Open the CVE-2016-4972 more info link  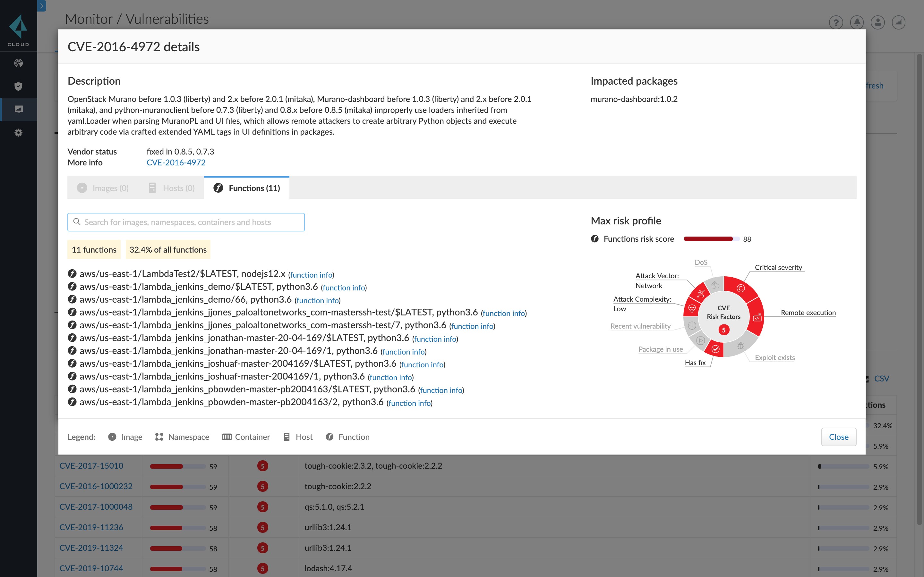point(175,163)
